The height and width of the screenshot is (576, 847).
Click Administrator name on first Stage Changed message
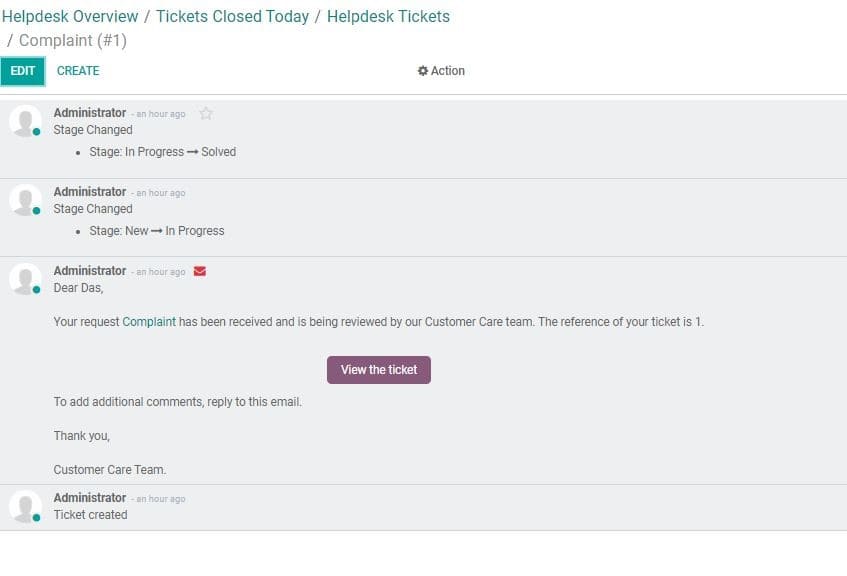[x=90, y=113]
